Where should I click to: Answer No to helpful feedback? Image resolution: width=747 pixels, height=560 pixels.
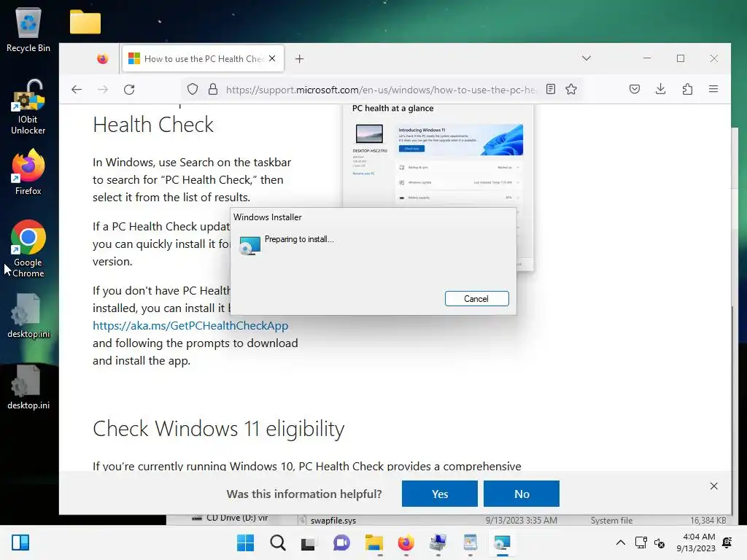pos(521,494)
